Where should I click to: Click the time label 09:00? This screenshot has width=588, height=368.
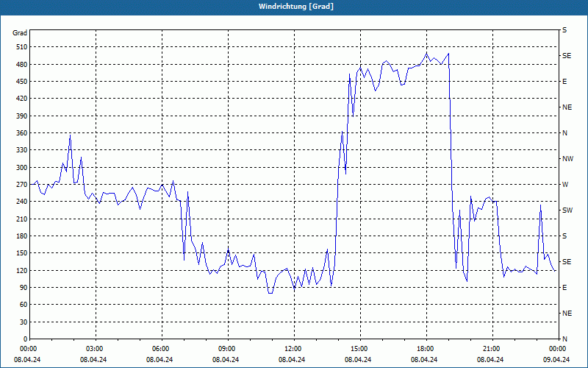pyautogui.click(x=228, y=349)
